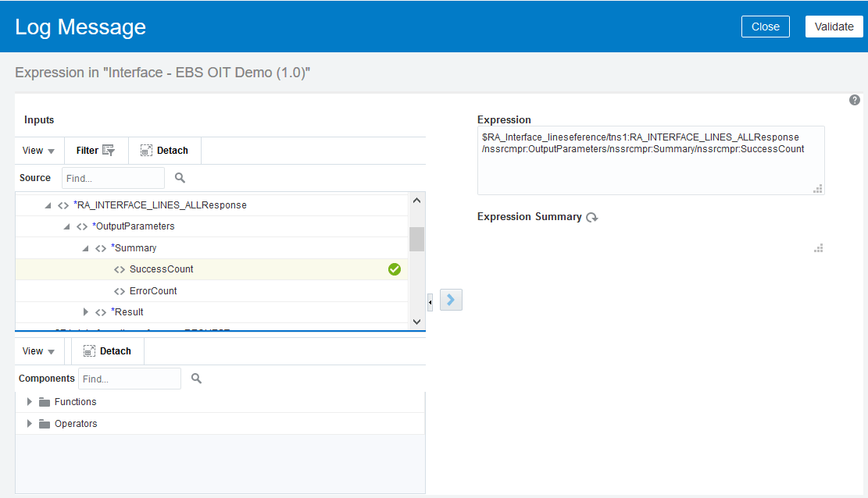Select the RA_INTERFACE_LINES_ALLResponse tree row

click(212, 205)
